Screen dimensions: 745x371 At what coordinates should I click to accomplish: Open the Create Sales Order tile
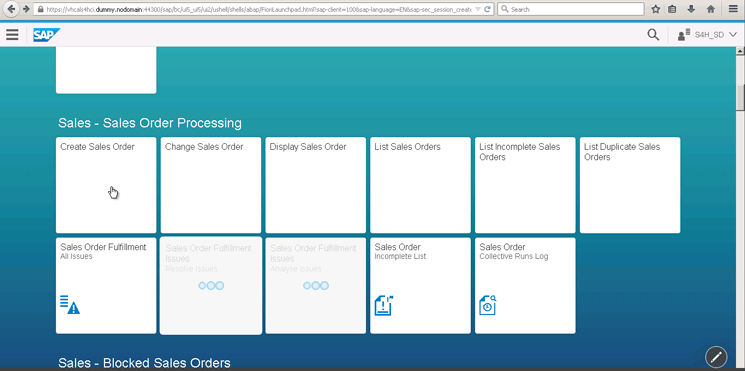(x=106, y=185)
